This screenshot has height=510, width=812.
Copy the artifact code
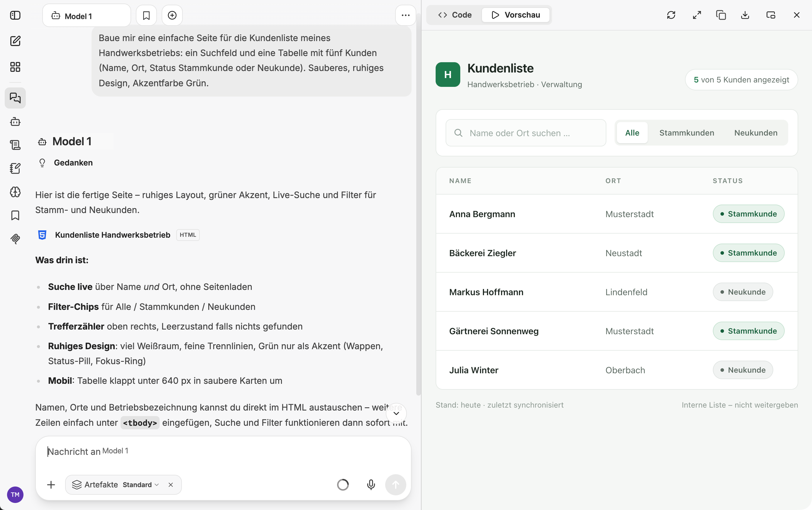point(721,15)
